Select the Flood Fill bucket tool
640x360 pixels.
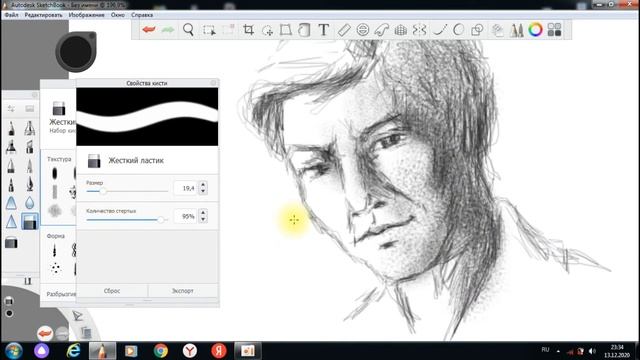tap(304, 30)
